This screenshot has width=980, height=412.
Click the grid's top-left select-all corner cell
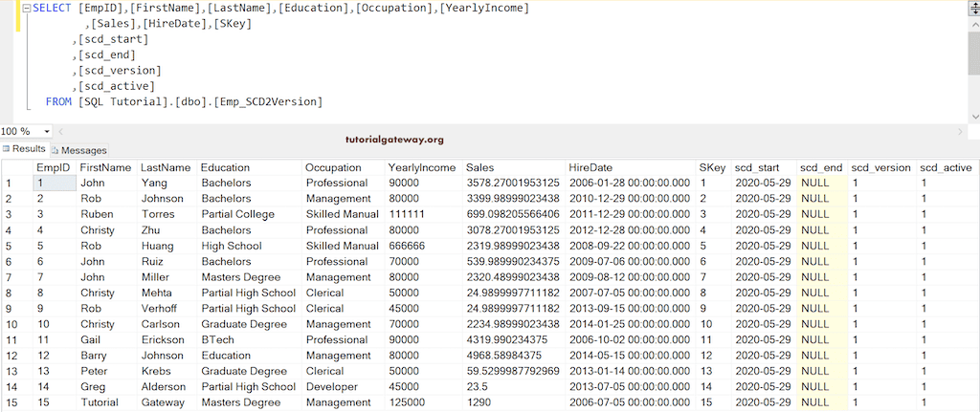pyautogui.click(x=17, y=167)
